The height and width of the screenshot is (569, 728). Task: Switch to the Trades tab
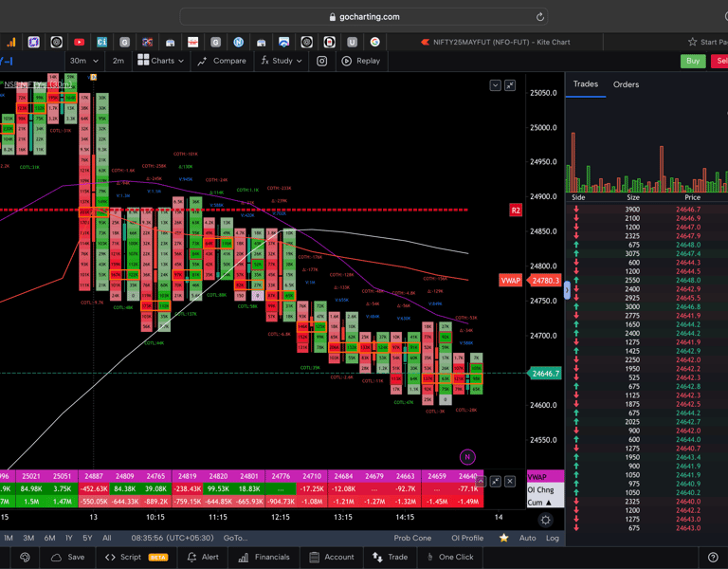click(585, 84)
